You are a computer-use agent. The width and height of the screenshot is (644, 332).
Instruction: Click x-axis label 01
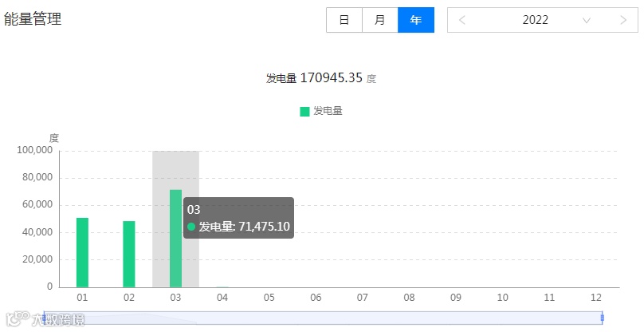click(x=82, y=298)
